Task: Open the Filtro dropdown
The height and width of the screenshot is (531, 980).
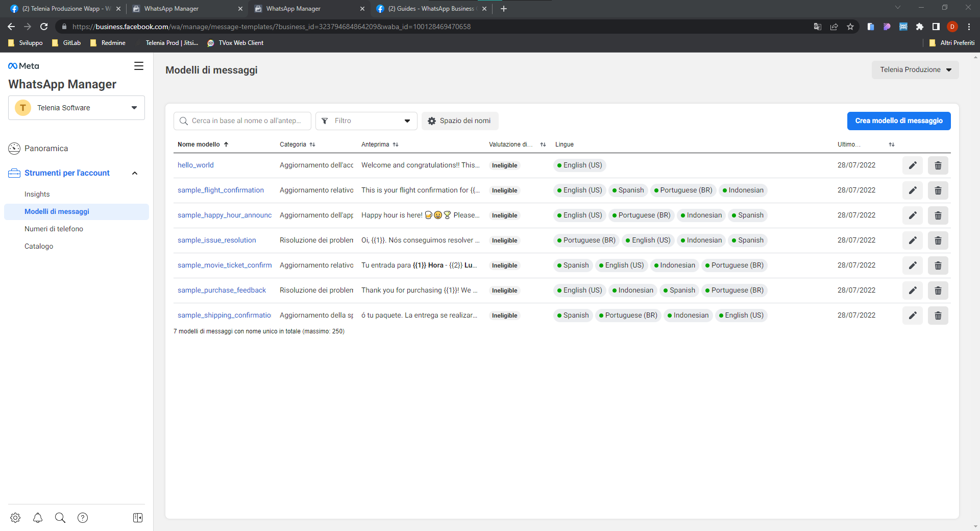Action: [366, 121]
